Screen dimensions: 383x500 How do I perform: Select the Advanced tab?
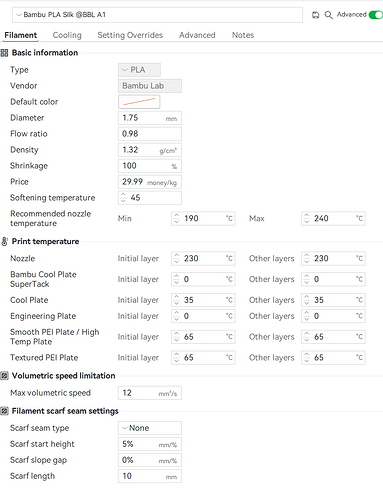click(x=197, y=35)
